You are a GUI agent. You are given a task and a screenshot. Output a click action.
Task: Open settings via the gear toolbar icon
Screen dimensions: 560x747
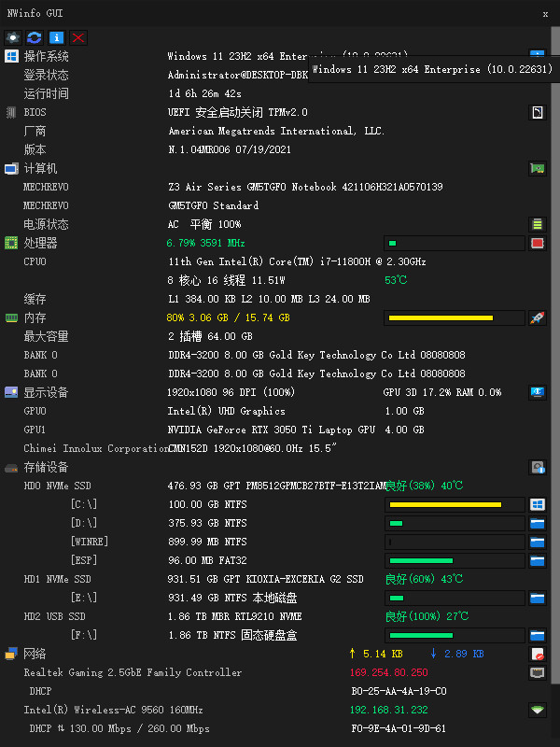click(x=13, y=37)
